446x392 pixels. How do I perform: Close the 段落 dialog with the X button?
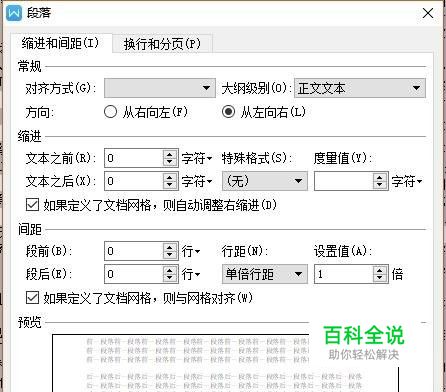pos(428,13)
